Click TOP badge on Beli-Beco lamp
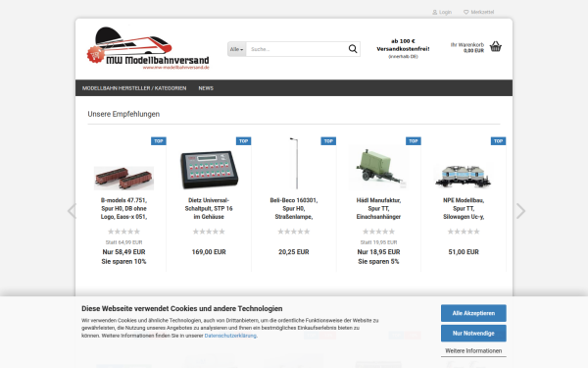The height and width of the screenshot is (368, 588). 328,141
